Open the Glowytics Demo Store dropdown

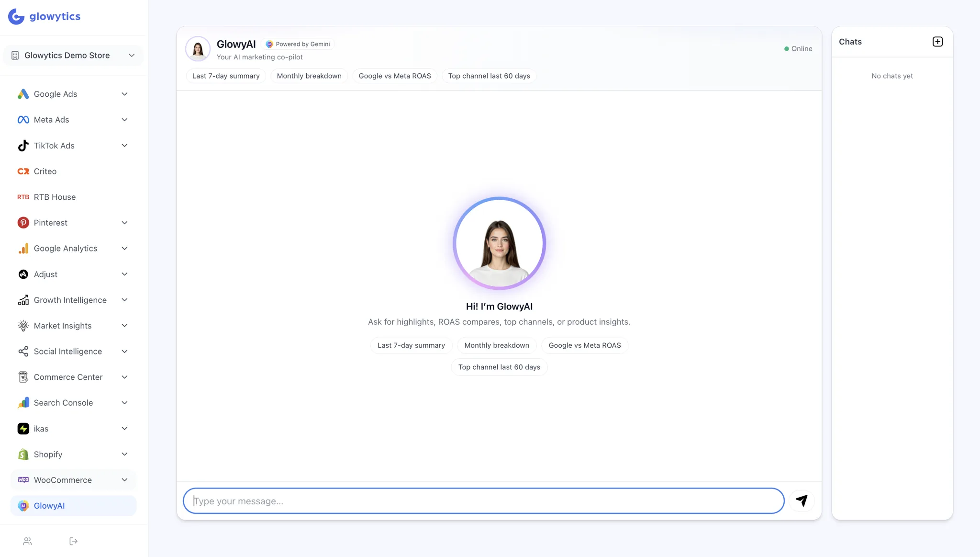coord(73,56)
